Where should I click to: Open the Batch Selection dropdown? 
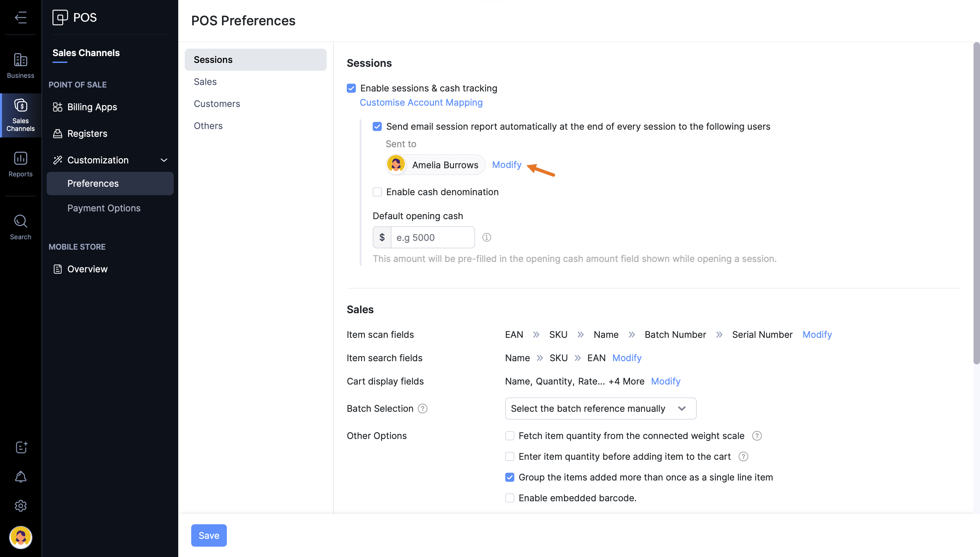(600, 409)
